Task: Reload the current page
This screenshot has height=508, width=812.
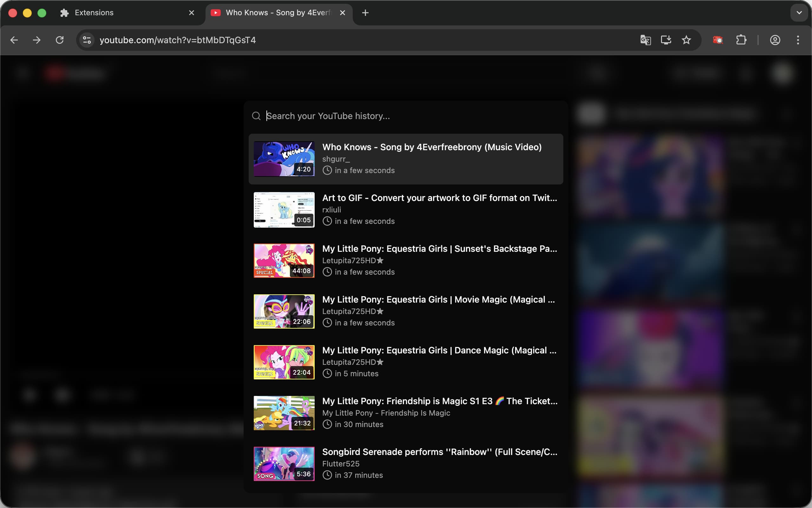Action: 60,40
